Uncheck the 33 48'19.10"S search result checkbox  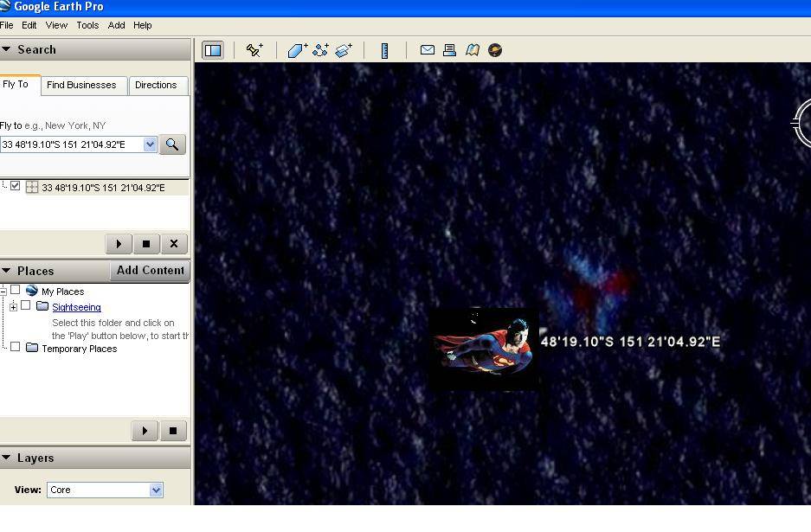tap(15, 186)
